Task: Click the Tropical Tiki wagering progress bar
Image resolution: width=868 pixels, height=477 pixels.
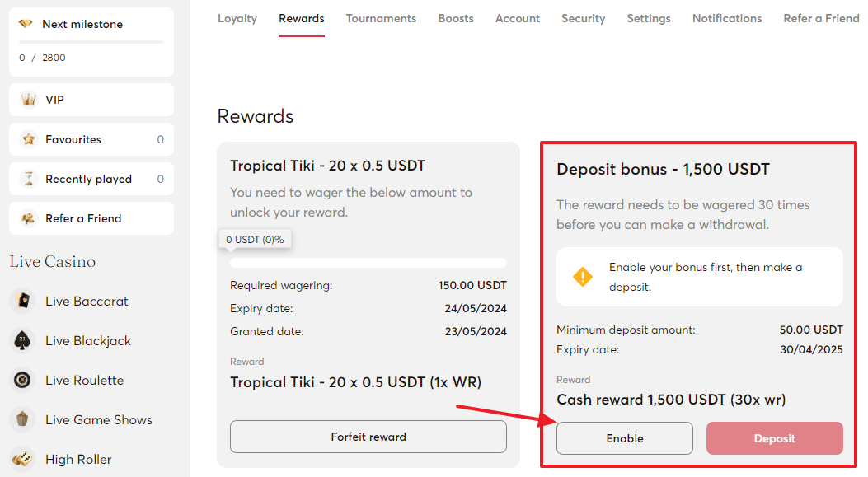Action: [368, 262]
